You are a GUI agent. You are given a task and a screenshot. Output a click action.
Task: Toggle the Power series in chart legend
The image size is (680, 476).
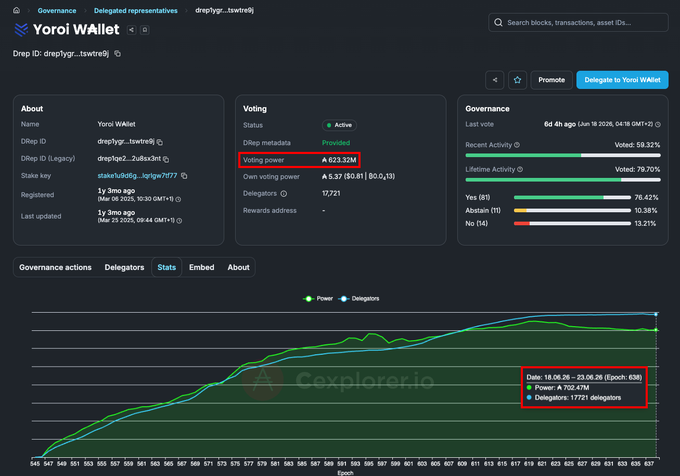click(318, 299)
